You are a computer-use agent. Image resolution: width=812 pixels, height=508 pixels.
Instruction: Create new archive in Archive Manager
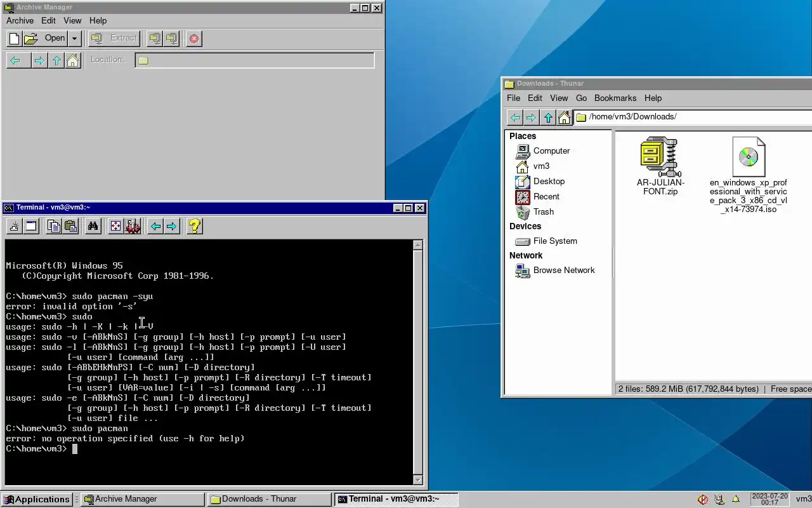pos(14,38)
